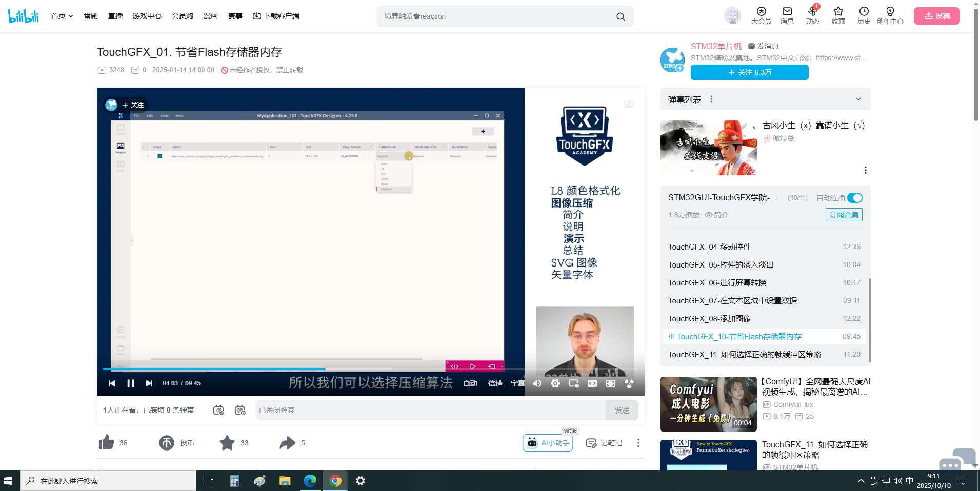
Task: Favorite the video with star icon
Action: pyautogui.click(x=227, y=443)
